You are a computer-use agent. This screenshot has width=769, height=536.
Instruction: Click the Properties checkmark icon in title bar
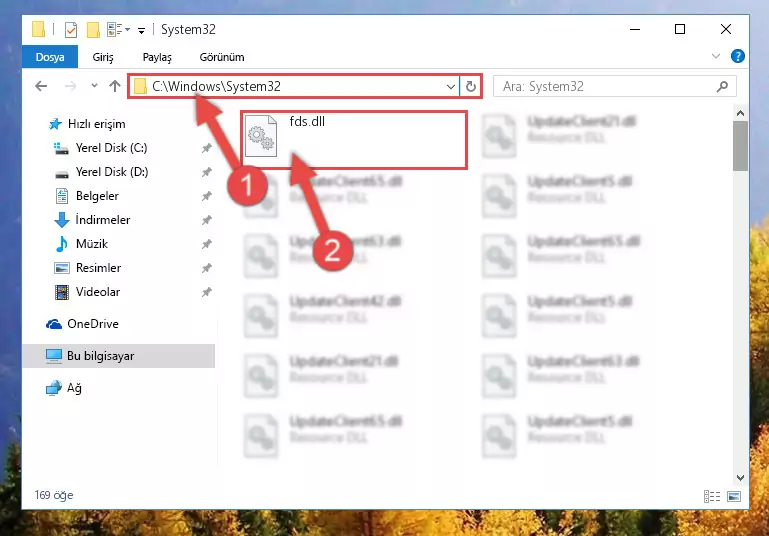[x=71, y=30]
